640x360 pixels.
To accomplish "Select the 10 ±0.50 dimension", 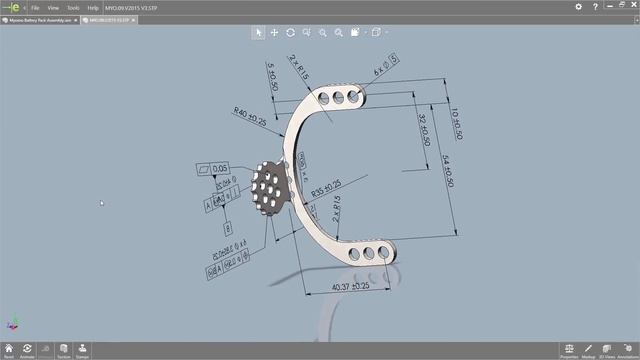I will click(457, 124).
